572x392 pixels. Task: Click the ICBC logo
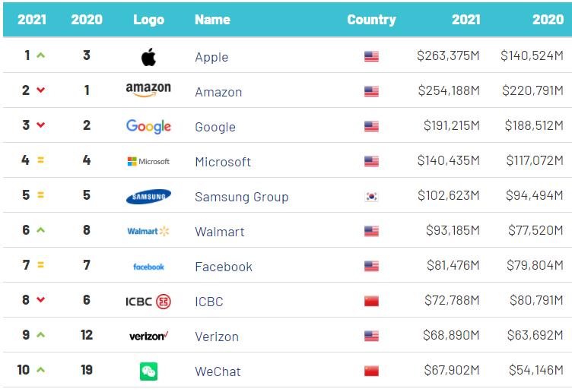point(148,302)
